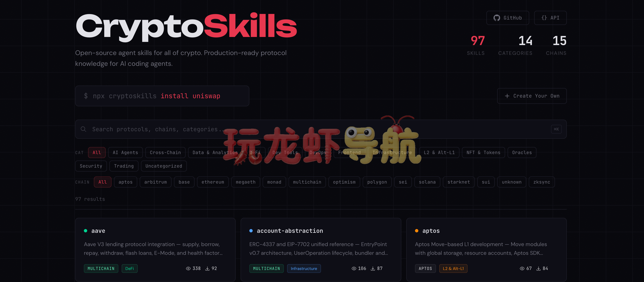
Task: Filter by aptos chain
Action: tap(126, 182)
